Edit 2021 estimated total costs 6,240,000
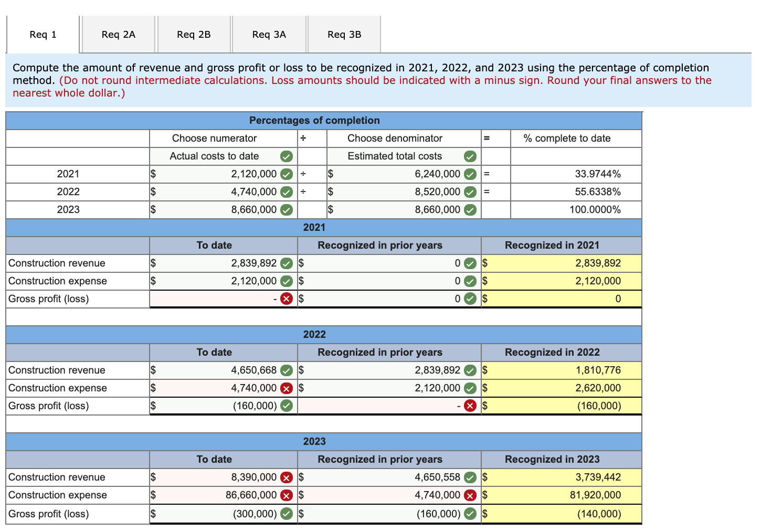Viewport: 761px width, 532px height. pyautogui.click(x=404, y=174)
